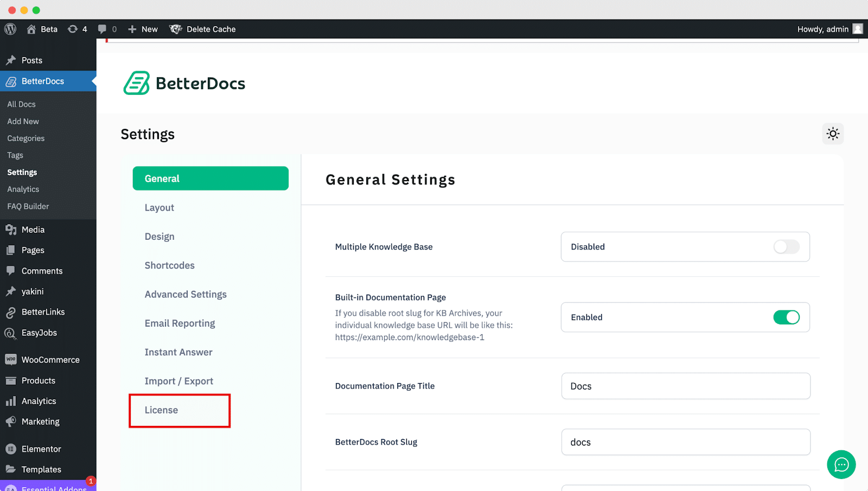Open the License settings
The height and width of the screenshot is (491, 868).
161,410
